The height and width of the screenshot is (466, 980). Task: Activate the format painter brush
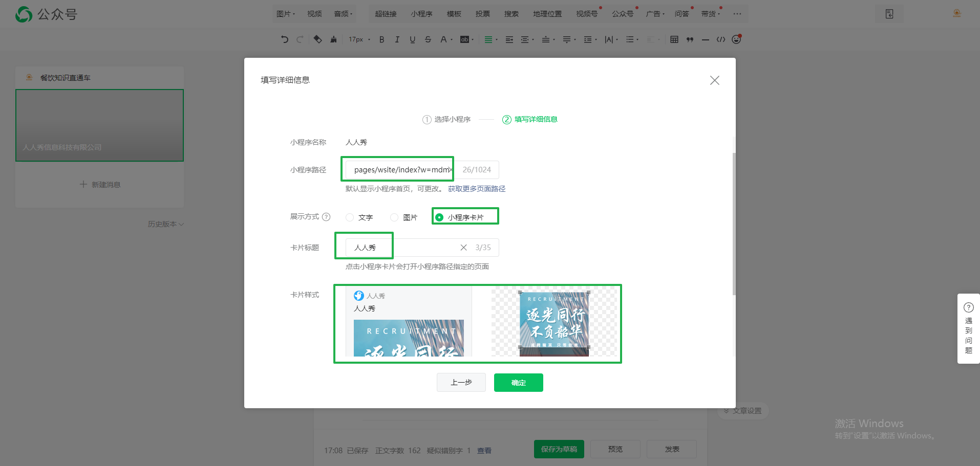(333, 39)
